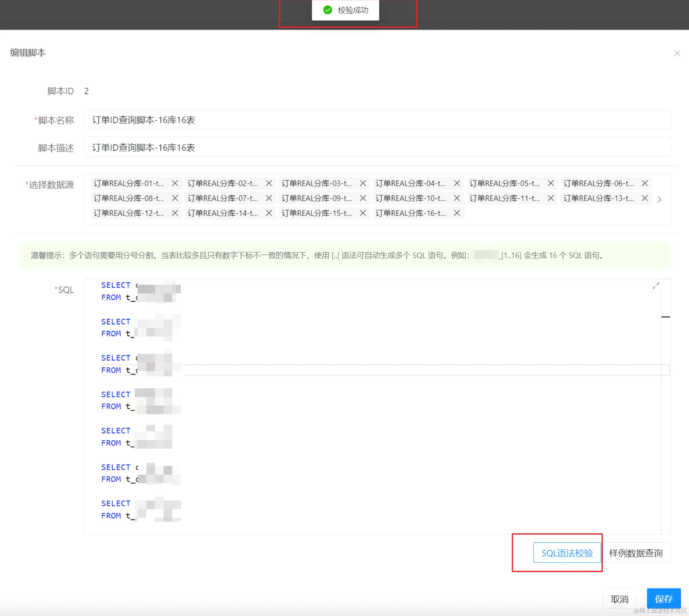Remove 订单REAL分库-03 data source tag
The width and height of the screenshot is (689, 616).
coord(363,183)
